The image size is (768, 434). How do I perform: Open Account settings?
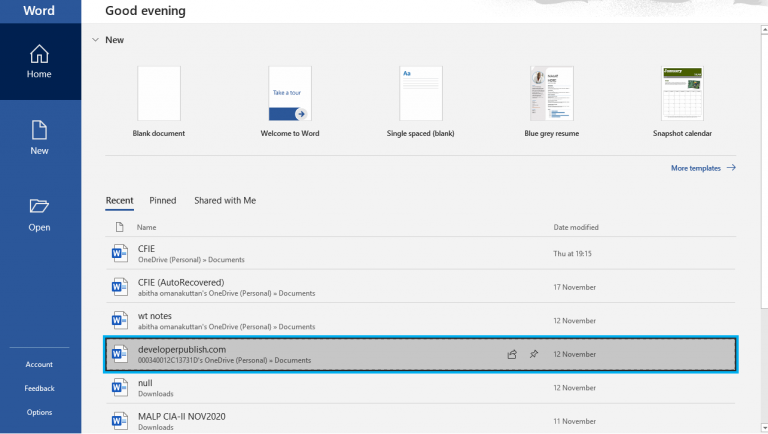(x=39, y=364)
